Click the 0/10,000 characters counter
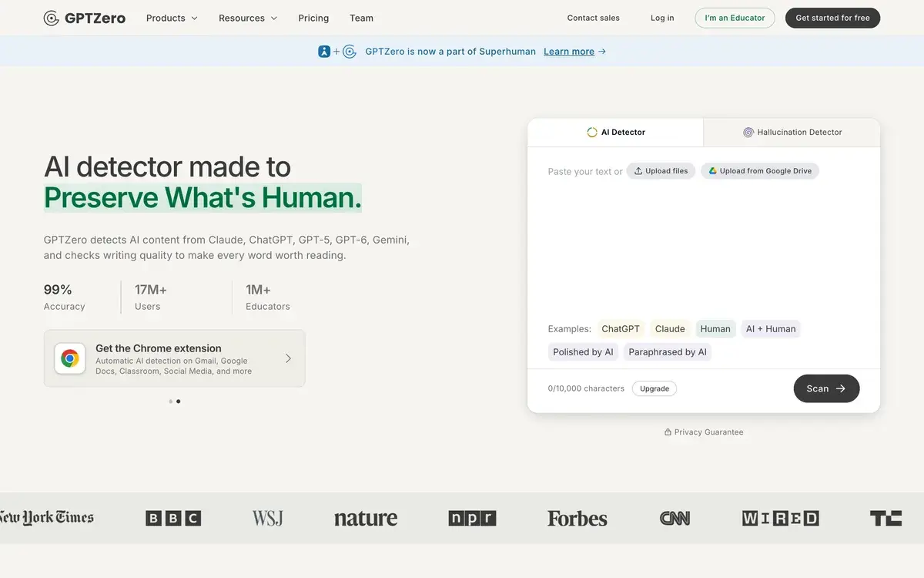The image size is (924, 578). pos(586,388)
